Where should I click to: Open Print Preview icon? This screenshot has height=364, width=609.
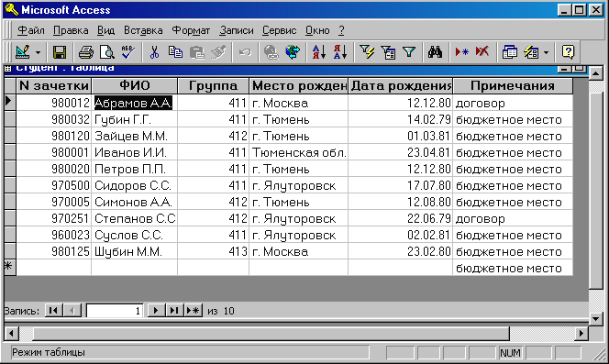click(106, 52)
